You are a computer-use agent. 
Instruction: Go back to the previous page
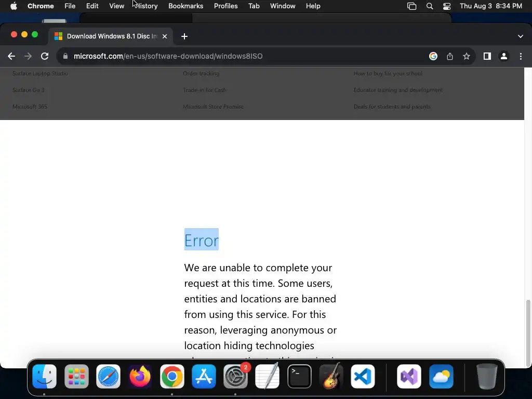(11, 56)
